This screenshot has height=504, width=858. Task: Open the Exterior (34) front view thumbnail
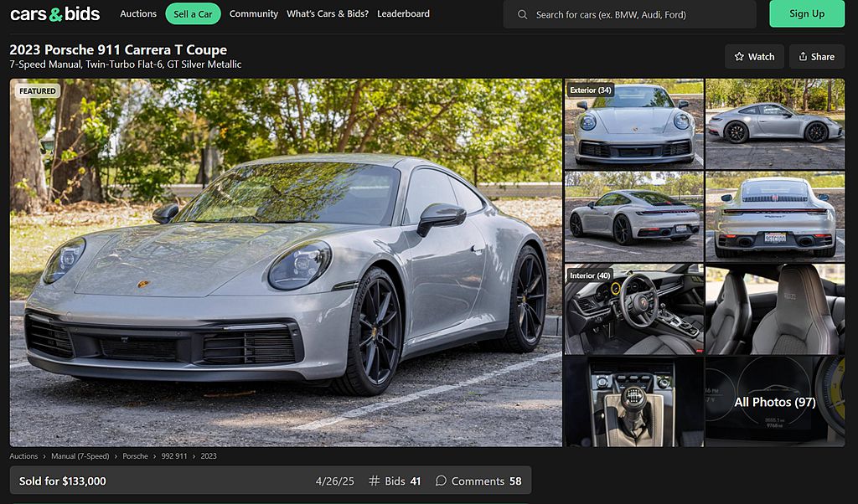(x=633, y=124)
